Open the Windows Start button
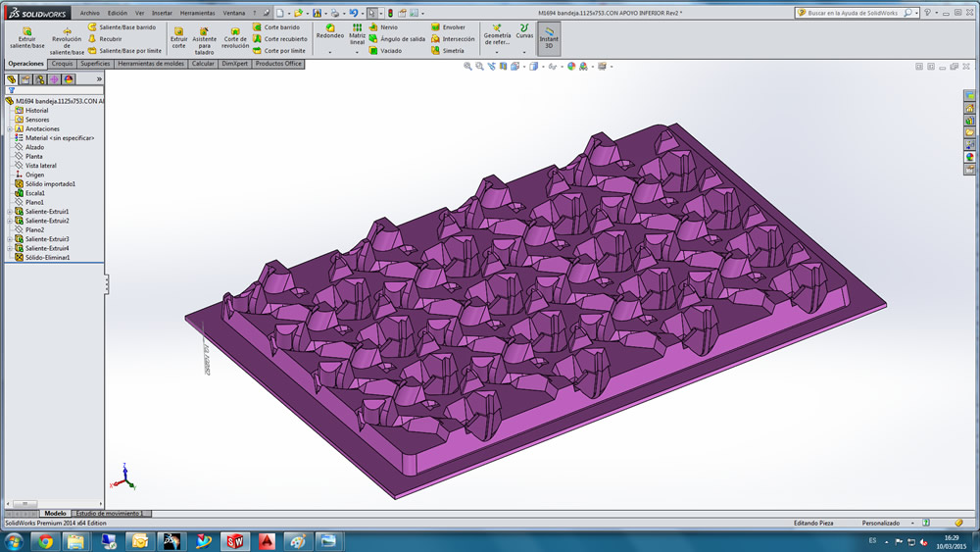This screenshot has height=552, width=980. coord(14,541)
